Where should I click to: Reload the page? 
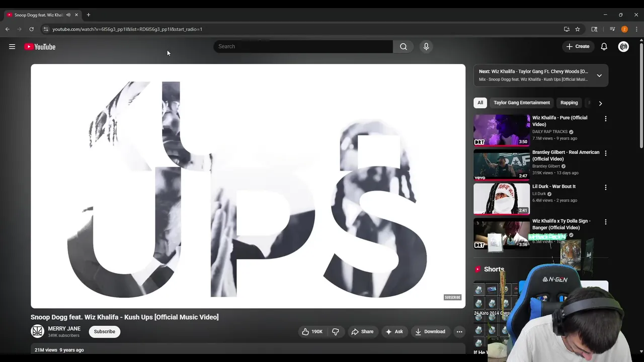point(31,29)
